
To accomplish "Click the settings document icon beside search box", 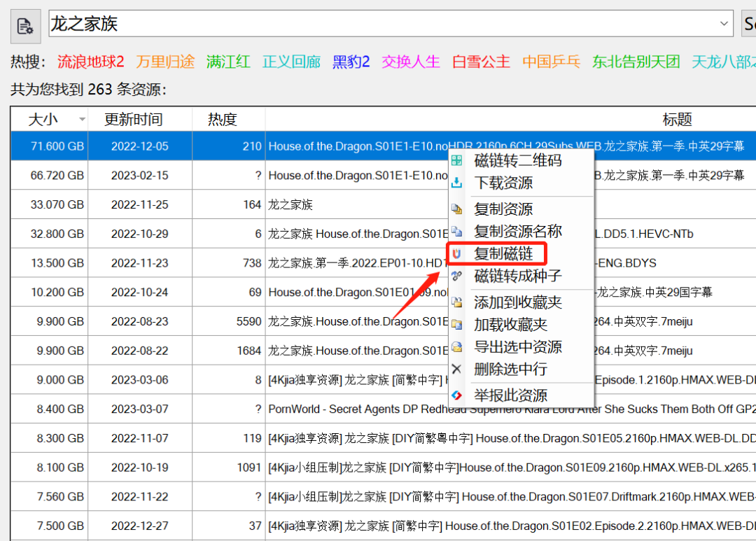I will [26, 26].
